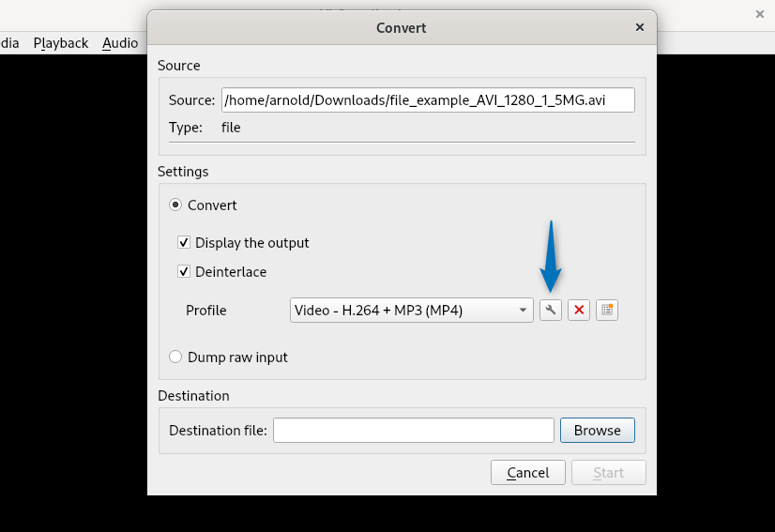Expand the Profile dropdown list
The width and height of the screenshot is (775, 532).
coord(412,311)
